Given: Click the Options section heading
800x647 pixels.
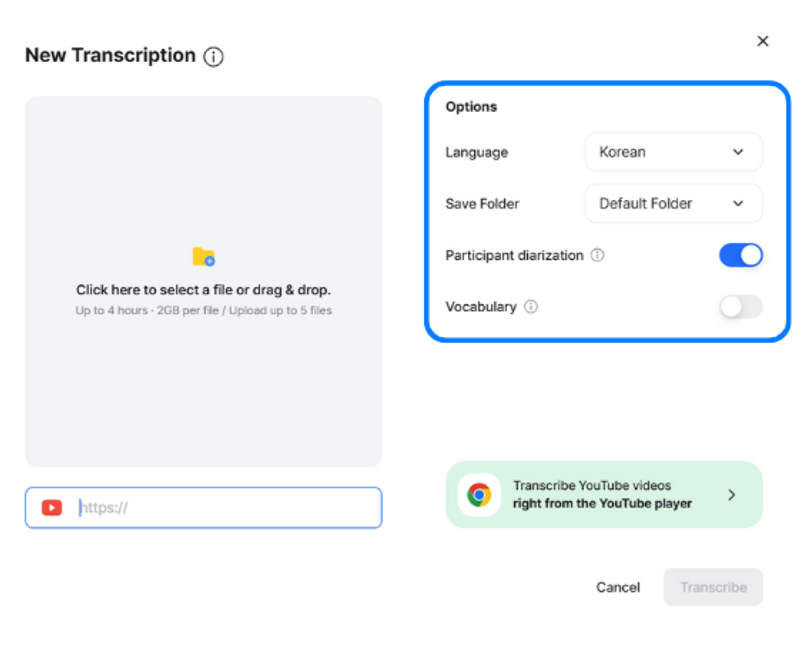Looking at the screenshot, I should [x=471, y=107].
